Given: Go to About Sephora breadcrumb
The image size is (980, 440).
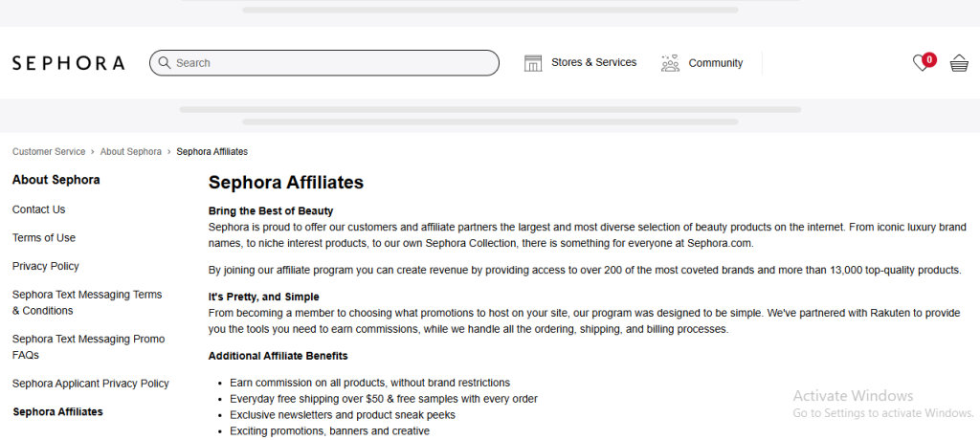Looking at the screenshot, I should click(x=130, y=152).
